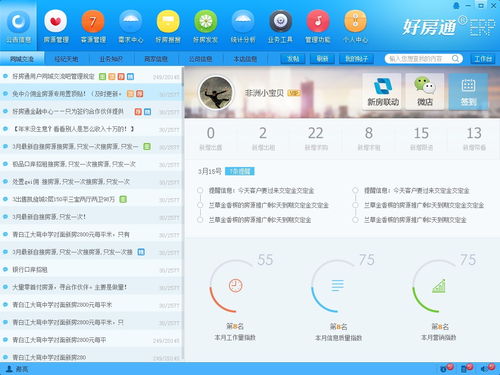Viewport: 500px width, 375px height.
Task: Click the 22 新增求购 statistic
Action: (x=316, y=139)
